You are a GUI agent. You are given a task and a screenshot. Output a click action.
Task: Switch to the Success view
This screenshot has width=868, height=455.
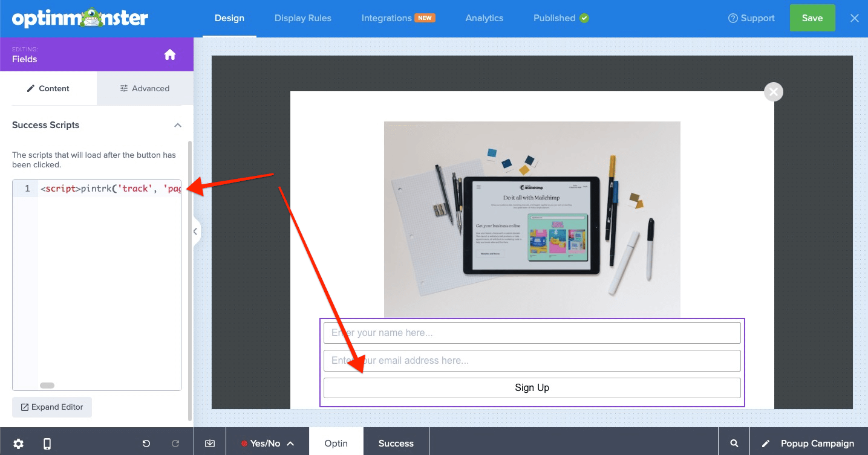pyautogui.click(x=396, y=442)
